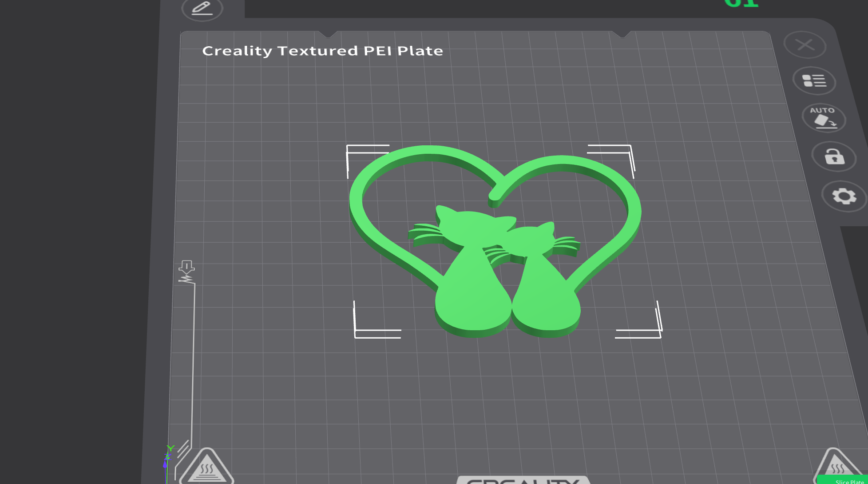Remove plate with the X icon
Screen dimensions: 868x484
805,45
